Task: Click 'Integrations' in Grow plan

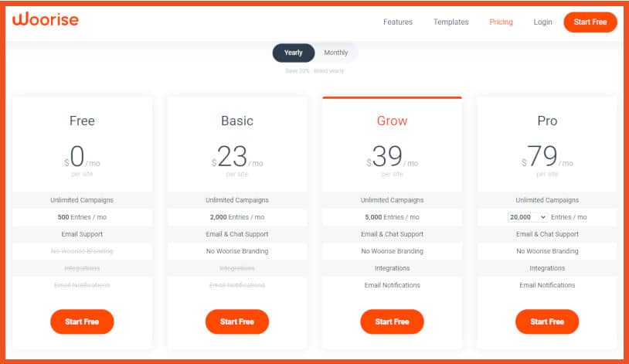Action: pos(392,268)
